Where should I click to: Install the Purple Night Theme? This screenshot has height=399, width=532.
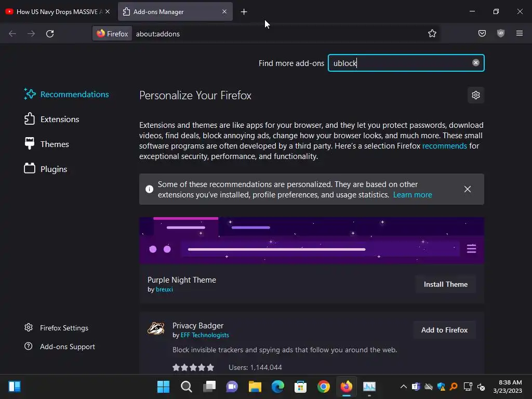[445, 284]
